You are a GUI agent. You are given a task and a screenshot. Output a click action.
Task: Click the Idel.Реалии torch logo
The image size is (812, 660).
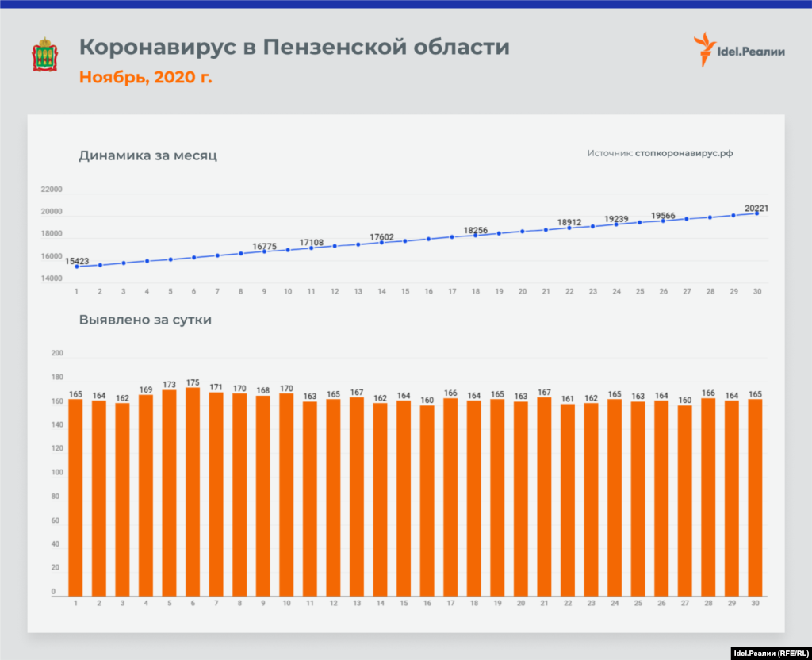click(702, 50)
